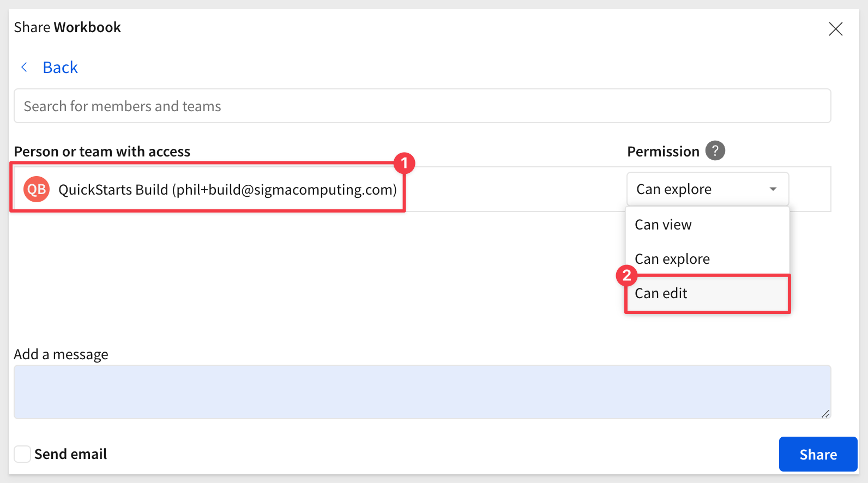Click the message box resize handle
868x483 pixels.
[x=825, y=414]
